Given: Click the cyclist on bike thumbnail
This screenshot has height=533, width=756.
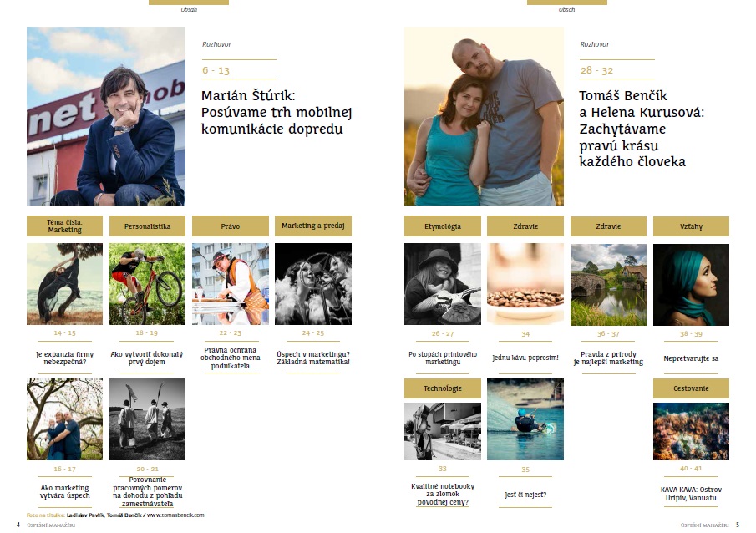Looking at the screenshot, I should (147, 283).
